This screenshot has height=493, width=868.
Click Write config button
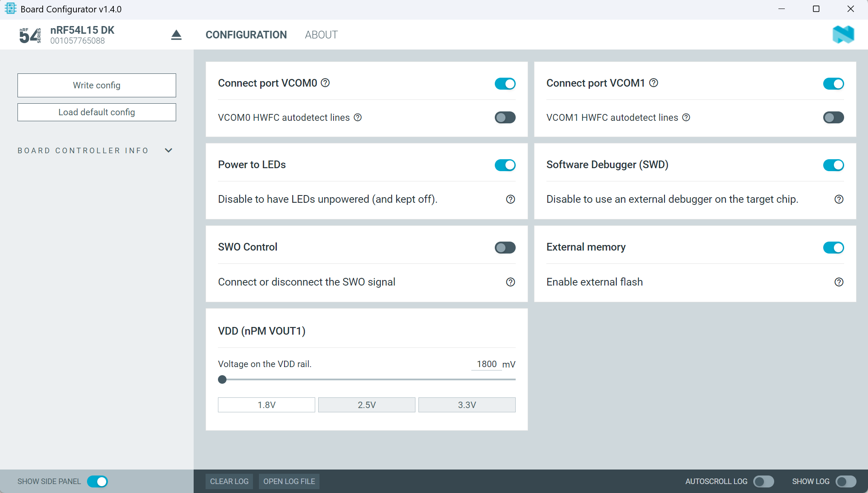point(97,85)
